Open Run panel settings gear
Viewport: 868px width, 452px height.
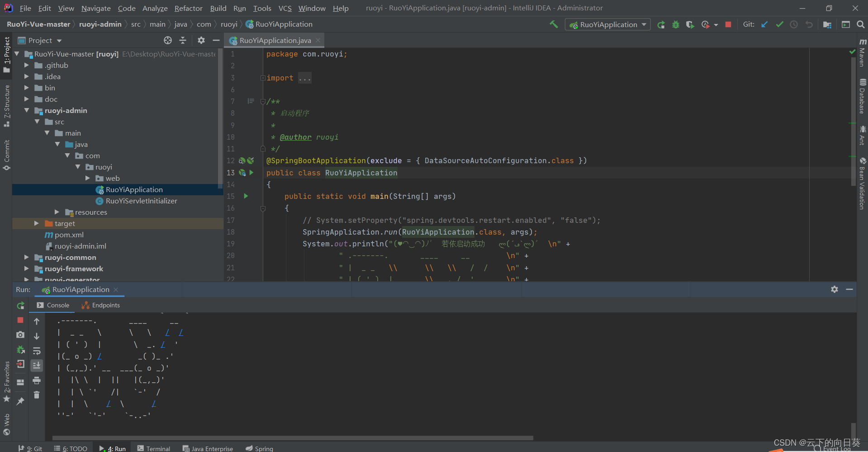(x=835, y=289)
